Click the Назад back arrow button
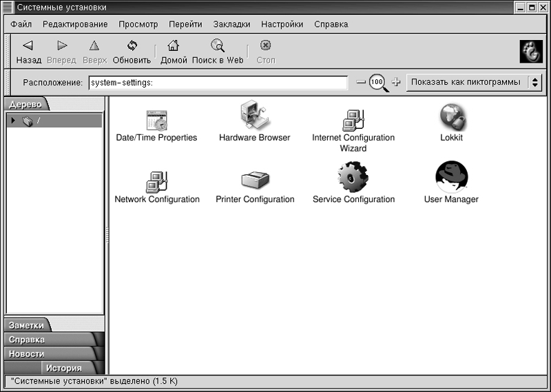The height and width of the screenshot is (392, 551). [x=29, y=52]
